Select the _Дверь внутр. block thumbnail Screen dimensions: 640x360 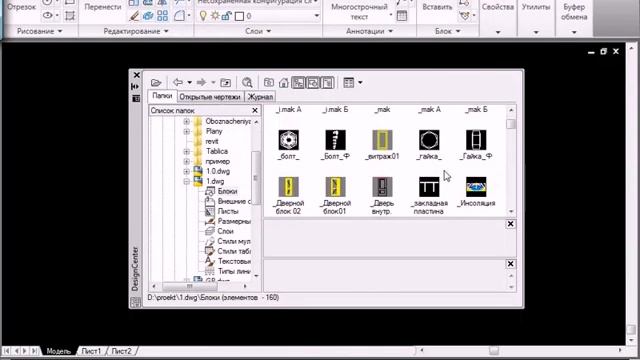(382, 187)
